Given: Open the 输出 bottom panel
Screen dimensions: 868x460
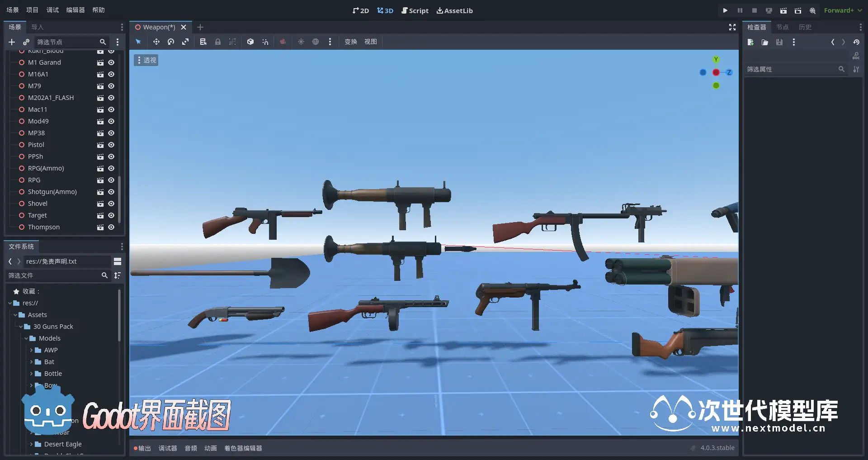Looking at the screenshot, I should pos(142,448).
